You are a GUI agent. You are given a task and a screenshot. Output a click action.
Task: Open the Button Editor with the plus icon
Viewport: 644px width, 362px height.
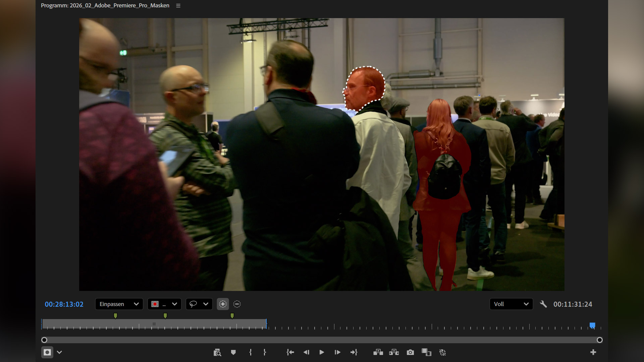click(x=594, y=352)
